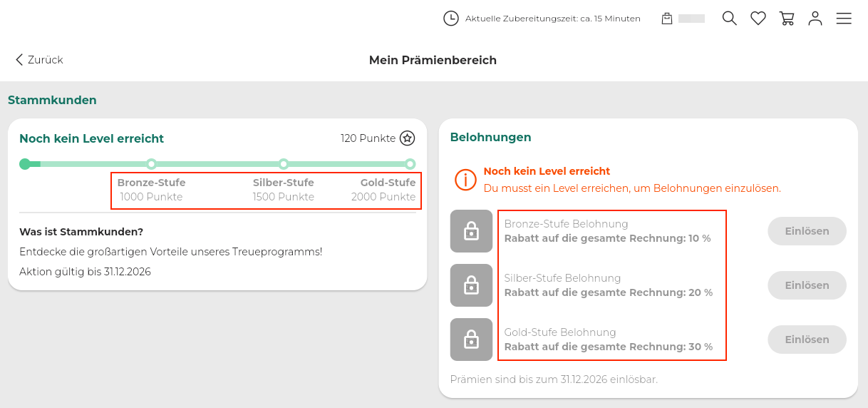Click the Silber-Stufe marker on progress bar
868x408 pixels.
284,164
